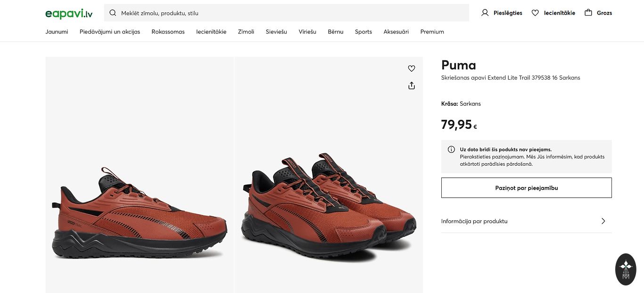Open the pair-view shoe image
This screenshot has width=644, height=293.
[x=329, y=208]
